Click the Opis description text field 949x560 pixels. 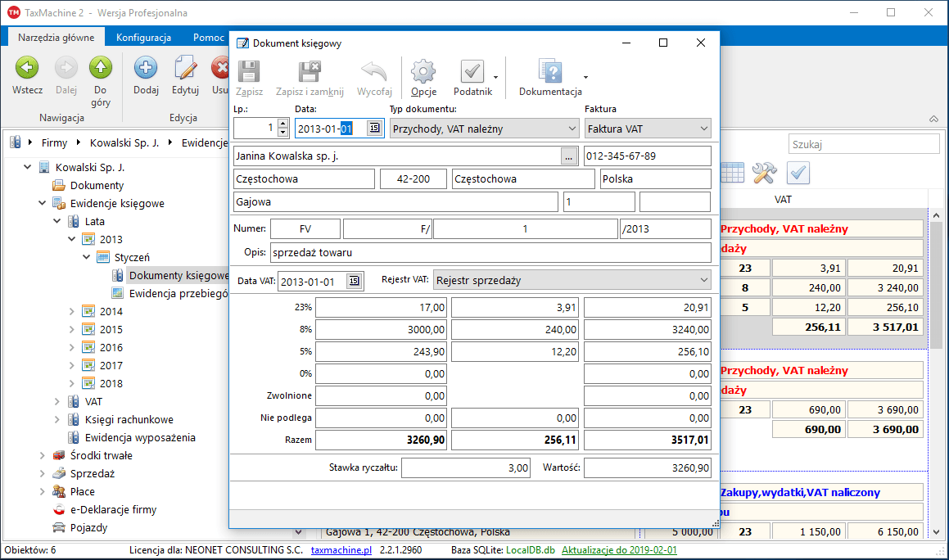click(490, 253)
